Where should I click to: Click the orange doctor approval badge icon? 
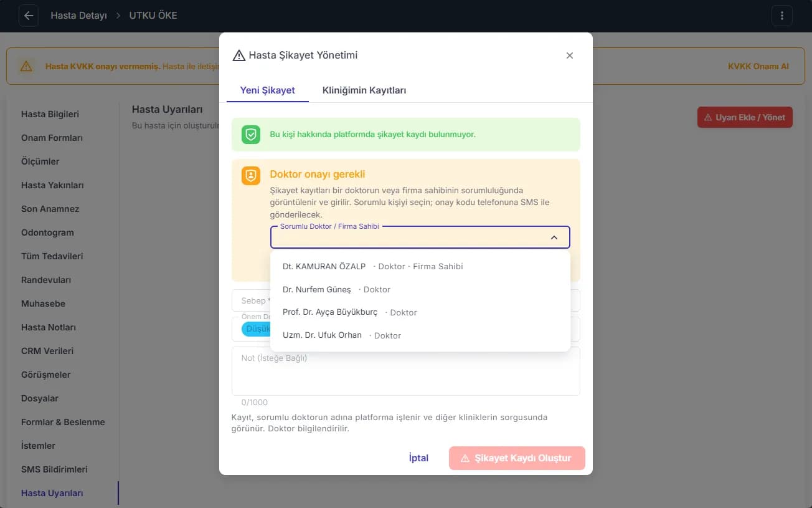[x=251, y=176]
